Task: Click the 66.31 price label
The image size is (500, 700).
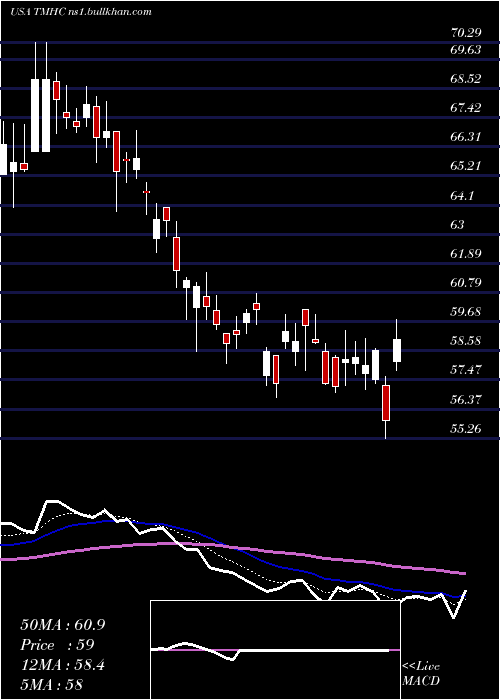Action: point(467,137)
